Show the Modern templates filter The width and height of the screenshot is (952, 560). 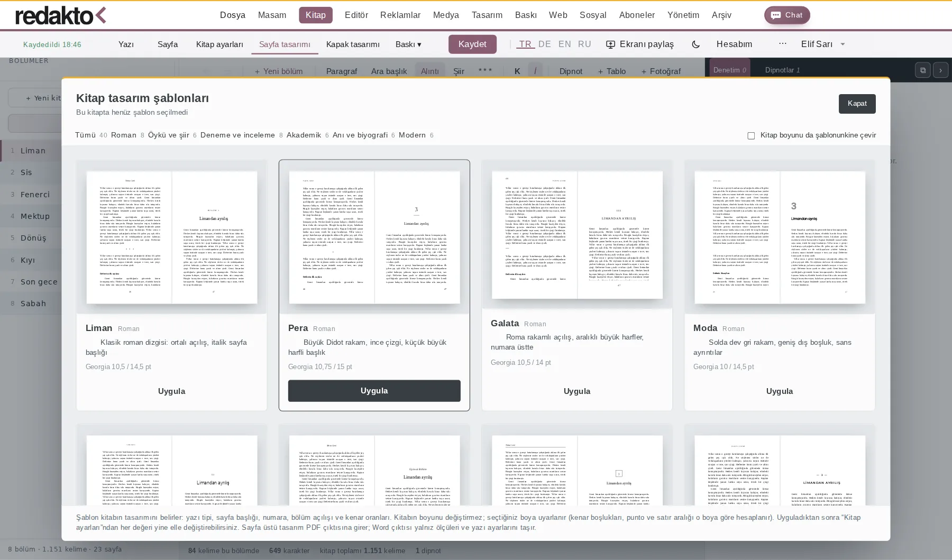click(416, 135)
